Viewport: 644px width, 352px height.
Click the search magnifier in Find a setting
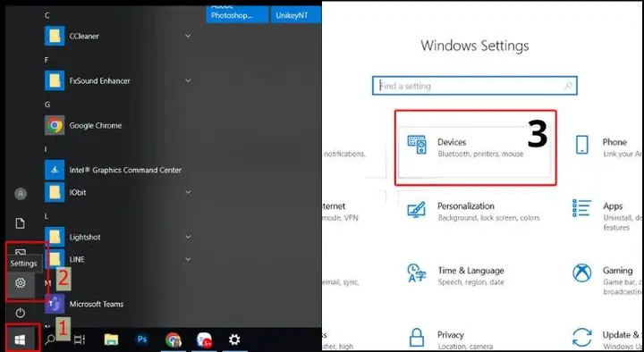click(x=568, y=86)
